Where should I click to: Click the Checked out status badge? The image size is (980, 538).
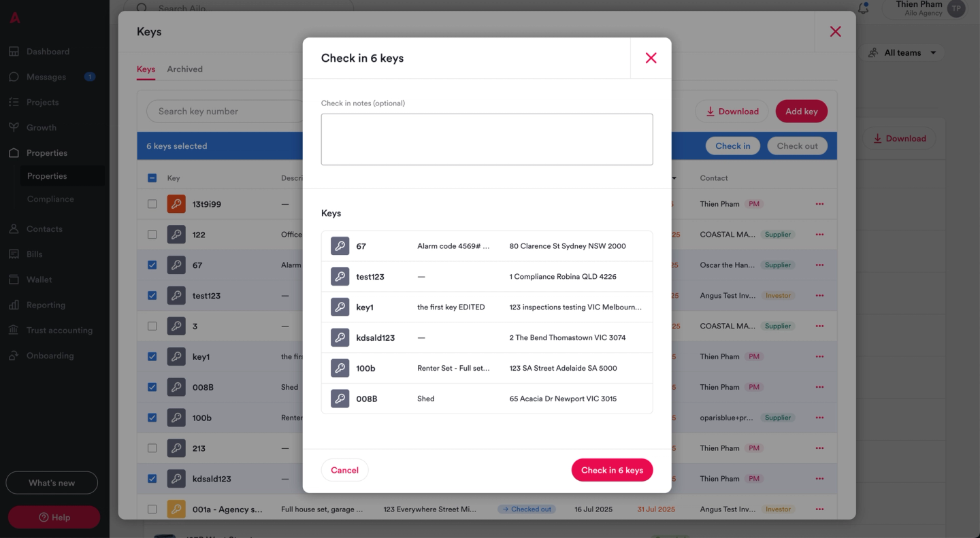point(526,509)
